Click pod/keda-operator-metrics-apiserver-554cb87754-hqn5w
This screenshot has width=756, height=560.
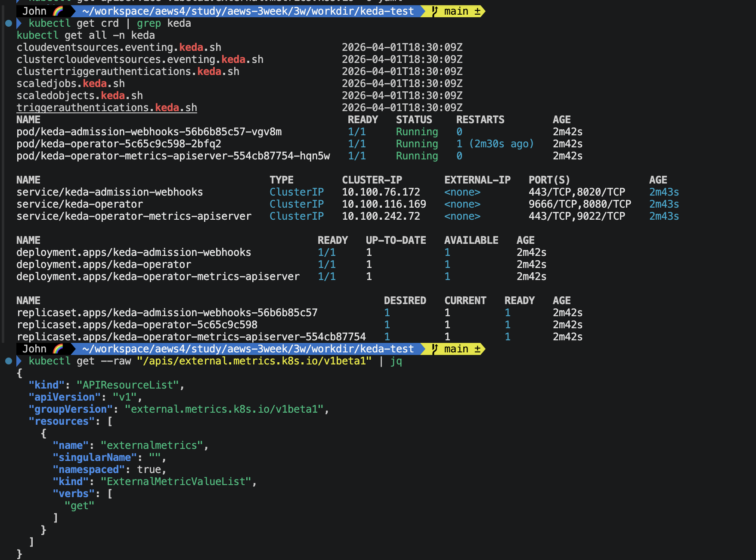[x=173, y=156]
